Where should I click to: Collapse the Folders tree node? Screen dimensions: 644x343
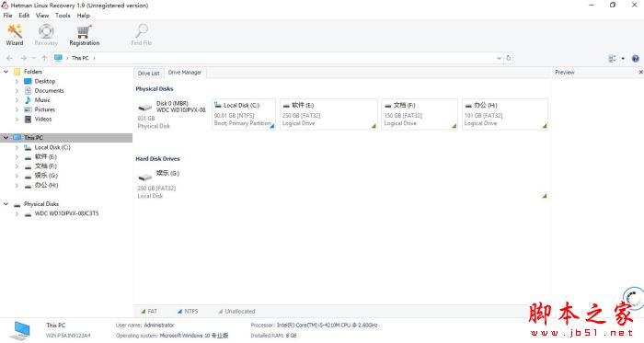click(6, 72)
